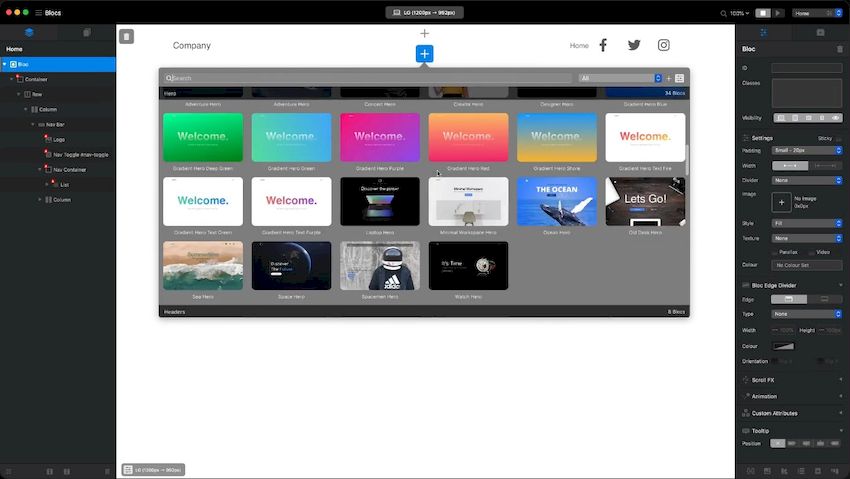Click the ID input field in inspector
The image size is (850, 479).
[x=807, y=68]
